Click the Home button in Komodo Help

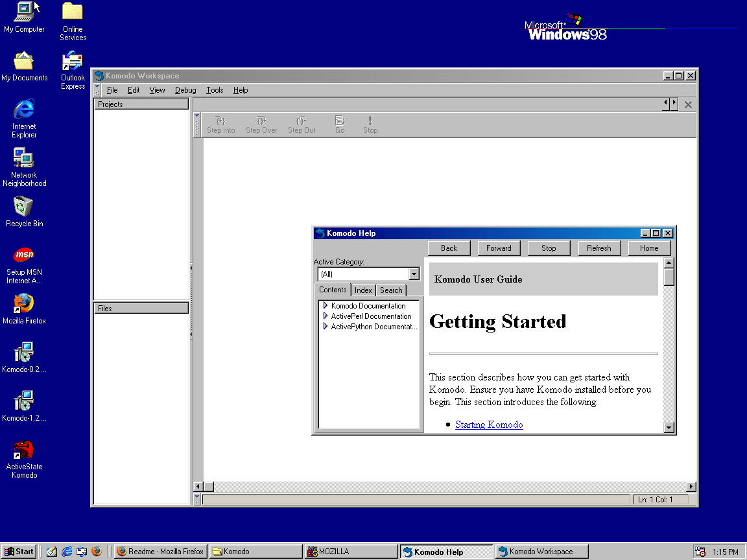pyautogui.click(x=649, y=248)
